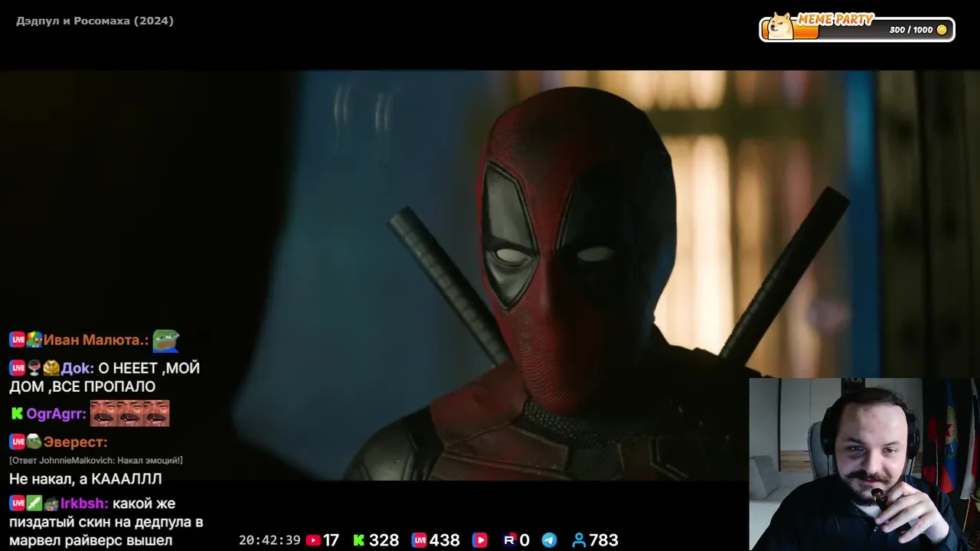Click the frog avatar badge next to Эверест
This screenshot has height=551, width=980.
click(x=34, y=442)
